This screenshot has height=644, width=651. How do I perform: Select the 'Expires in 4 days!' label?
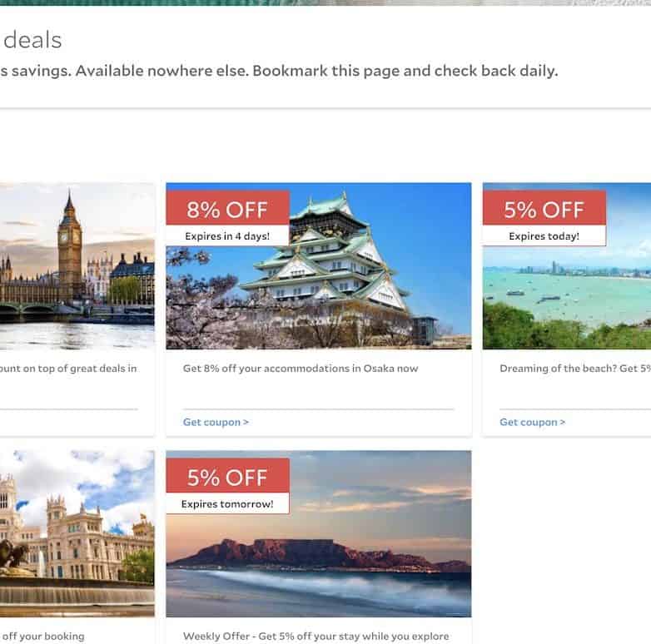(x=227, y=236)
